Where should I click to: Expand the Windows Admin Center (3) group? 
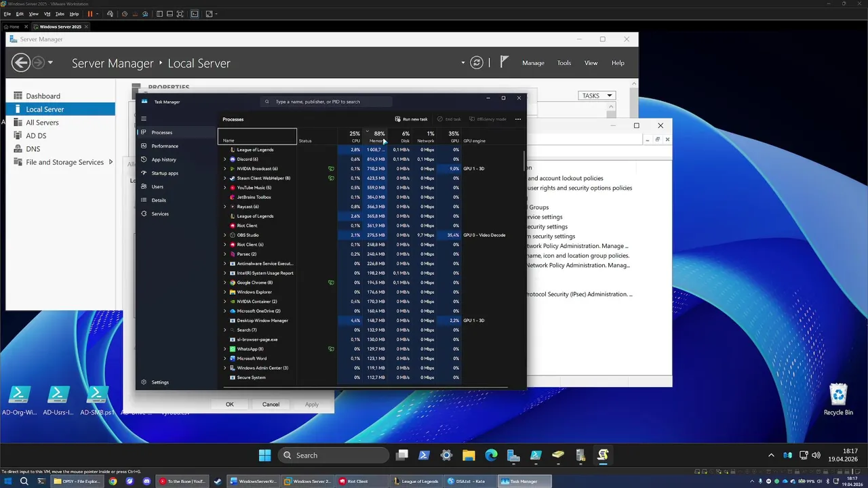point(225,368)
